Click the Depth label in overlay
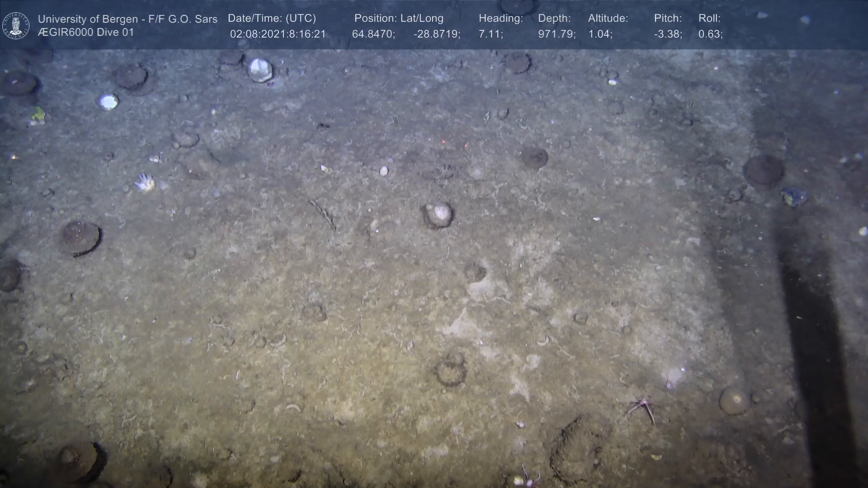868x488 pixels. tap(554, 19)
